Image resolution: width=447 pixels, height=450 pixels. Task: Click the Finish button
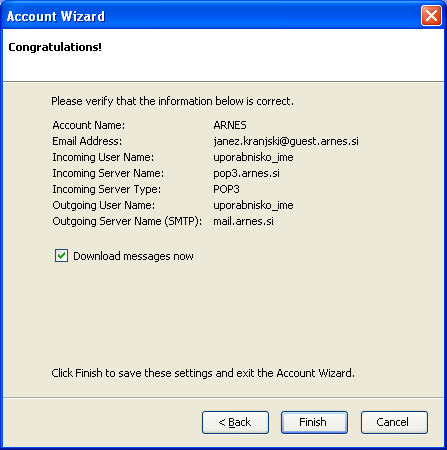[x=314, y=422]
